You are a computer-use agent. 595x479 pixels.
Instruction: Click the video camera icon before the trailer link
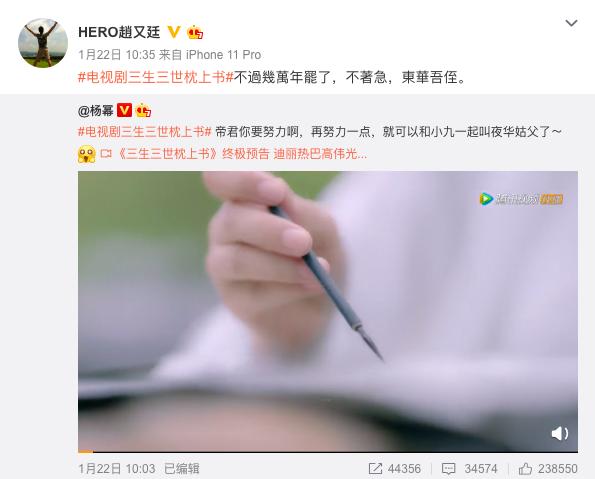tap(106, 154)
